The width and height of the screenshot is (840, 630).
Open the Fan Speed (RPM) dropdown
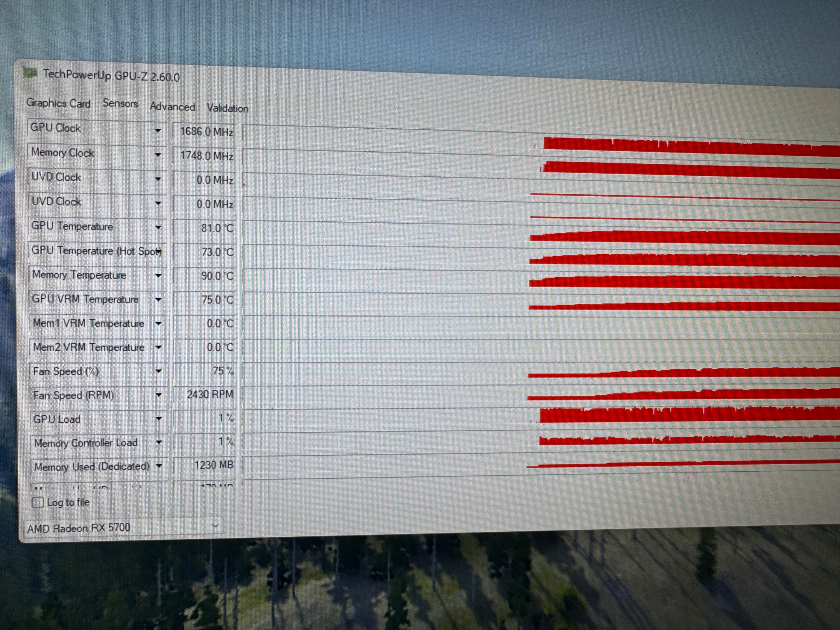(x=159, y=395)
